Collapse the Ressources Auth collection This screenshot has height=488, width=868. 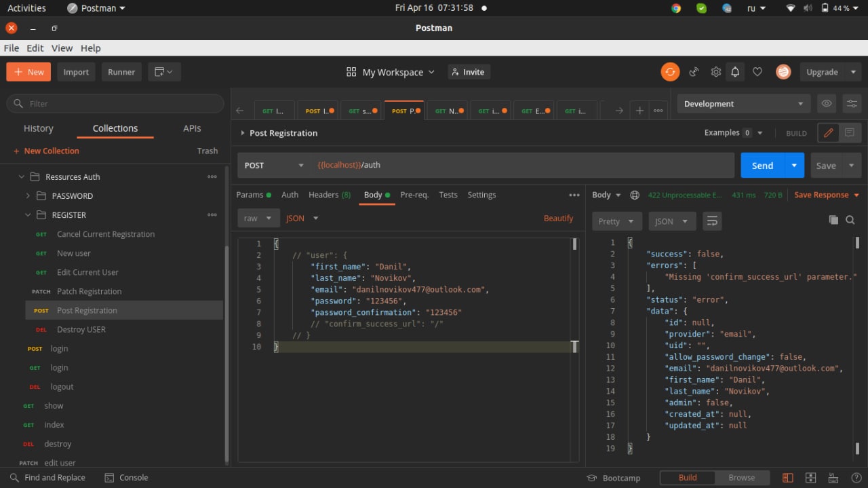[x=21, y=177]
